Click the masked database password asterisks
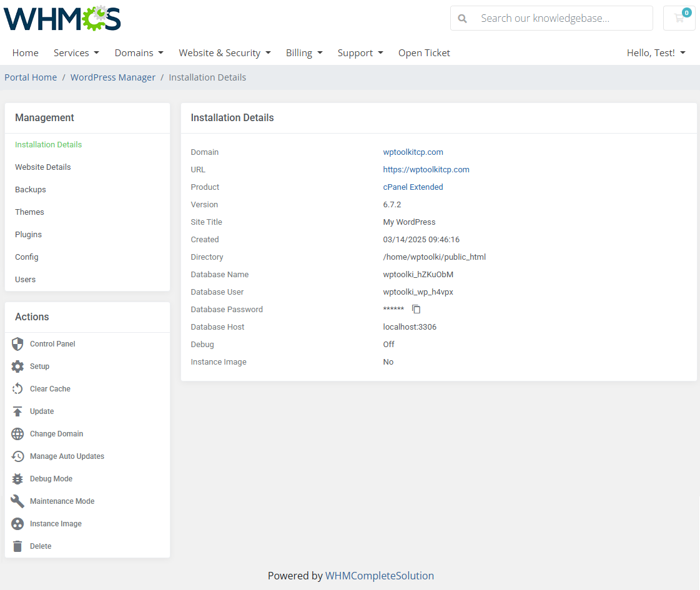 click(x=393, y=309)
